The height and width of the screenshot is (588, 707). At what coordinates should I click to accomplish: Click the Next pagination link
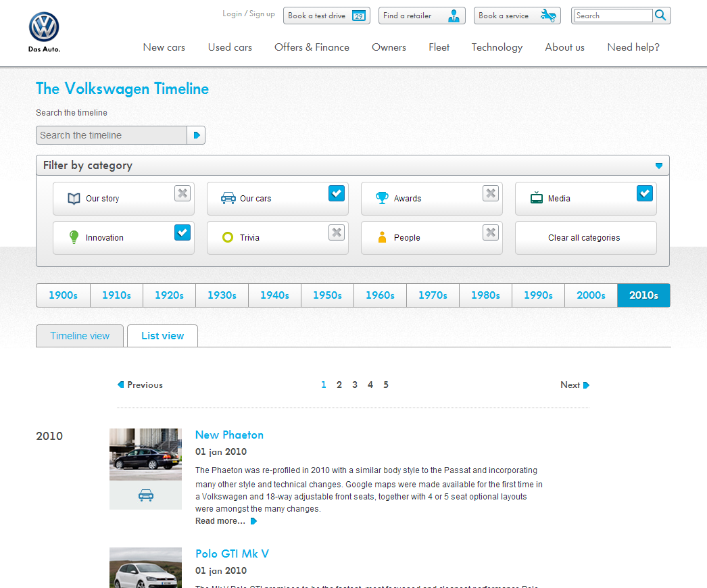point(575,385)
